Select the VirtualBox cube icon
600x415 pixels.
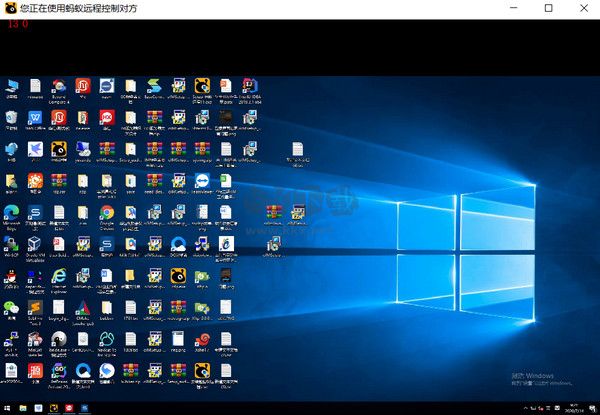[x=36, y=244]
